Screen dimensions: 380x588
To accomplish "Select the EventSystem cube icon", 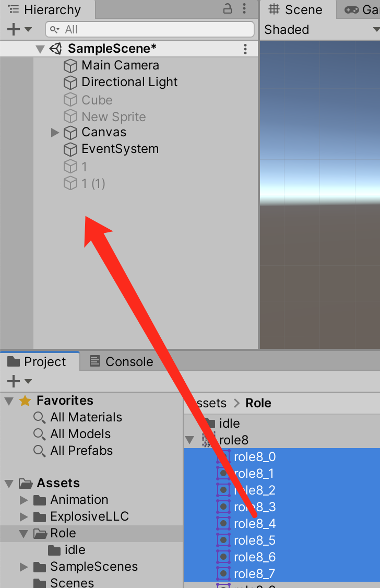I will coord(70,150).
